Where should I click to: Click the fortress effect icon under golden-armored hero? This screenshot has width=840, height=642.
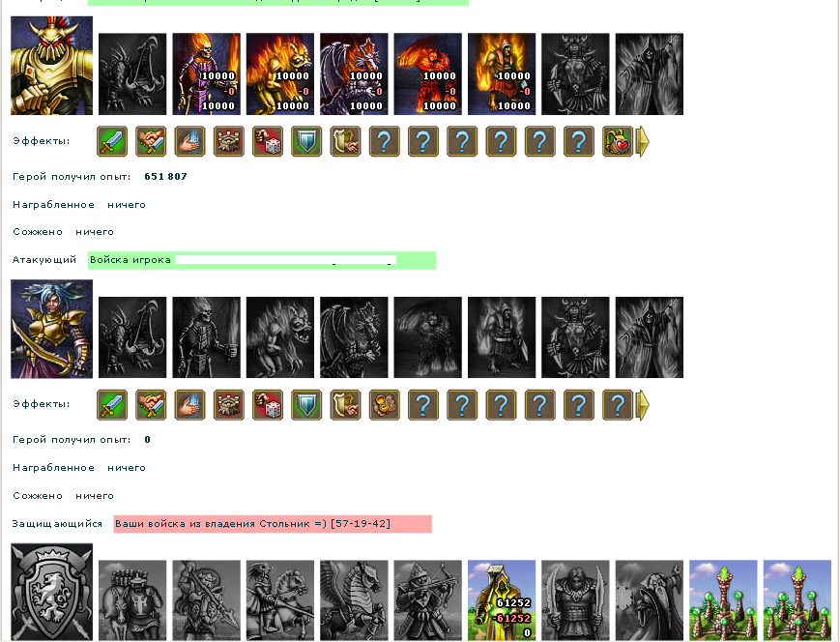pos(229,141)
